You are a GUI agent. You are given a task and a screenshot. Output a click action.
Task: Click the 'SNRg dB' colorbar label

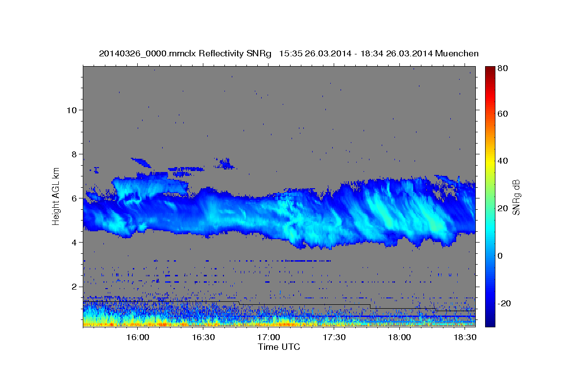pos(516,197)
